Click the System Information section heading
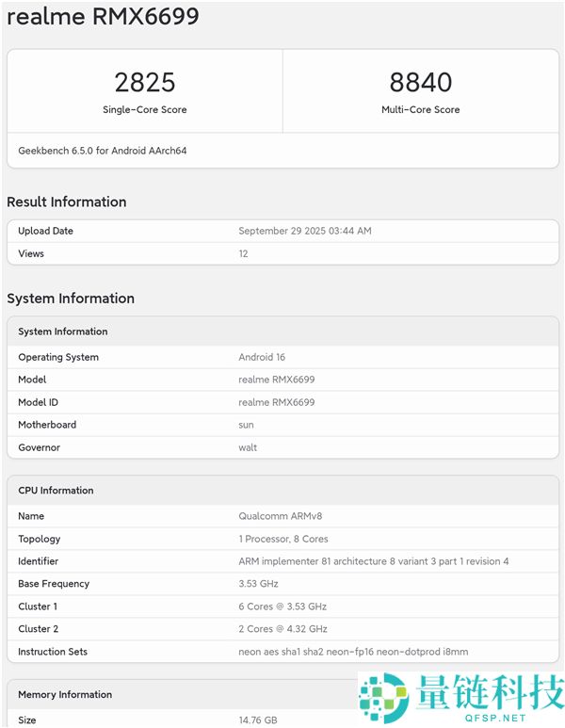The width and height of the screenshot is (565, 728). pos(71,299)
